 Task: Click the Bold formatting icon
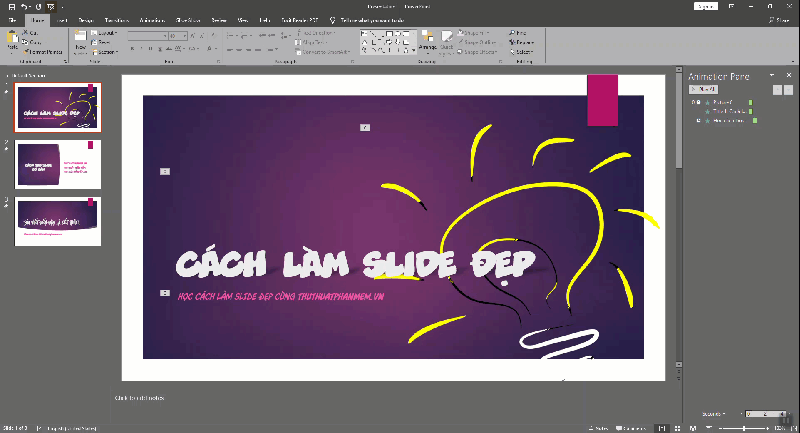point(132,49)
